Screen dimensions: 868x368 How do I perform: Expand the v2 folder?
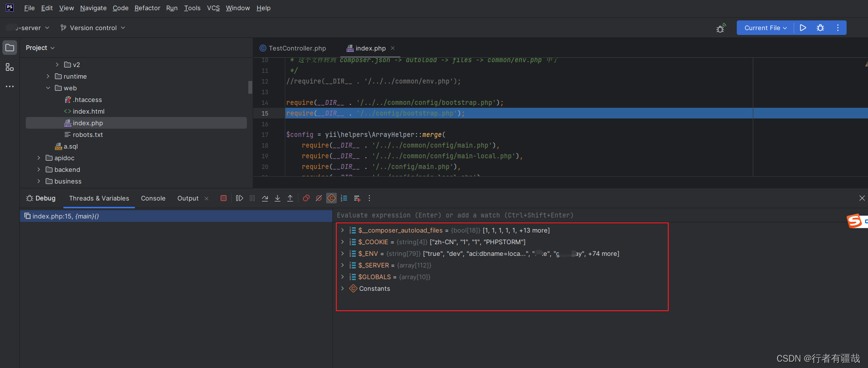[x=57, y=65]
